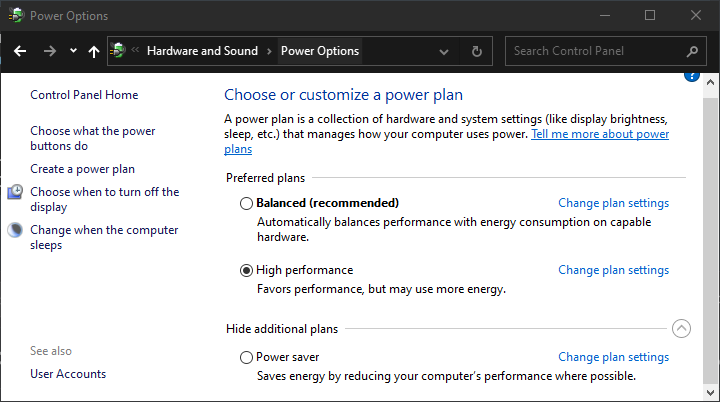Change plan settings for Power saver
The width and height of the screenshot is (720, 402).
click(x=613, y=357)
